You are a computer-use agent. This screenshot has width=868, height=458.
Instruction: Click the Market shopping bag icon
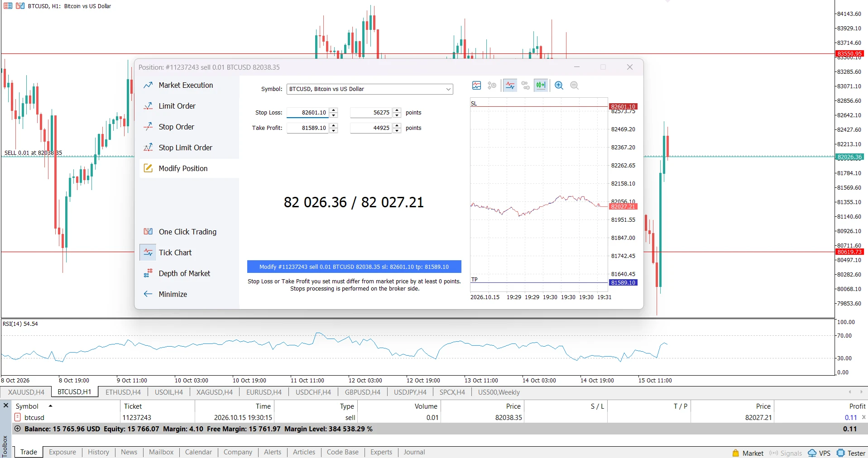(736, 453)
